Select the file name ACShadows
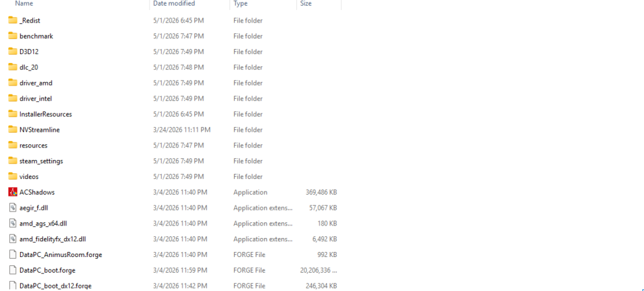This screenshot has width=644, height=291. (x=37, y=192)
